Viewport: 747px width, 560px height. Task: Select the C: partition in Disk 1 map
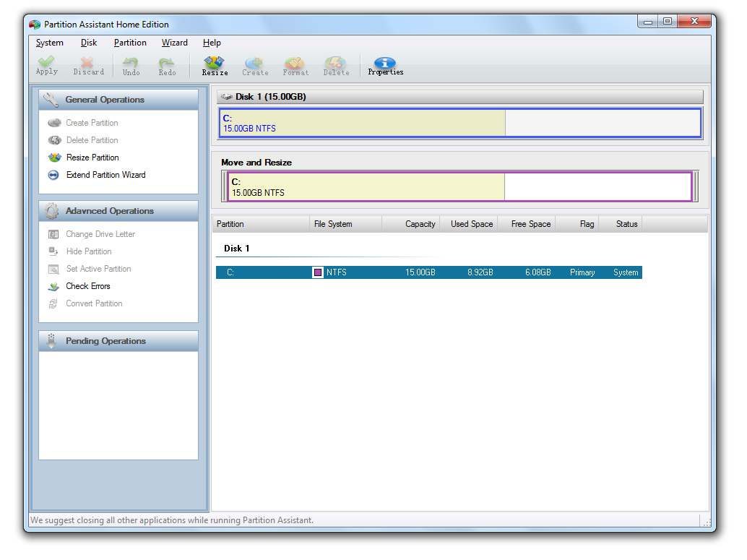click(459, 123)
